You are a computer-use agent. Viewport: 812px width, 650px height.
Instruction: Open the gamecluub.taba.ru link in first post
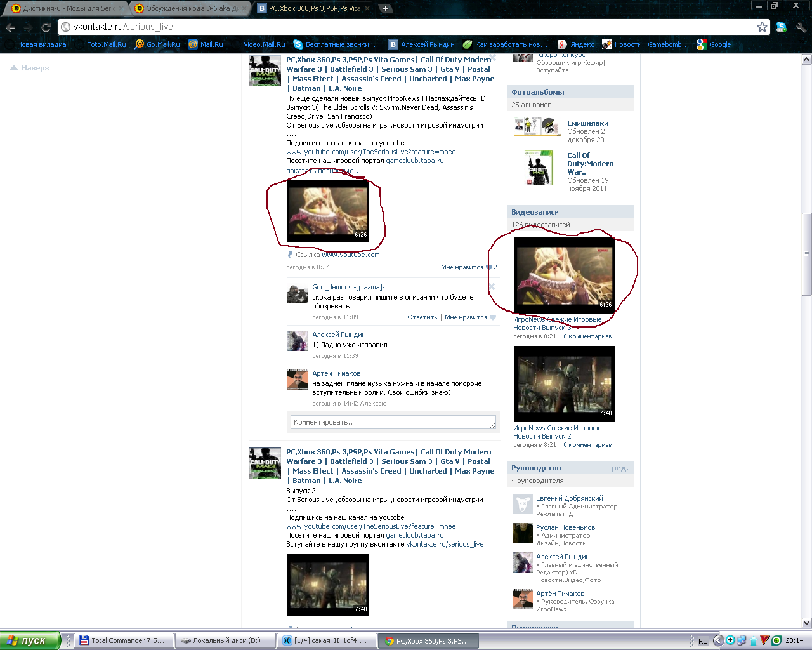coord(415,161)
